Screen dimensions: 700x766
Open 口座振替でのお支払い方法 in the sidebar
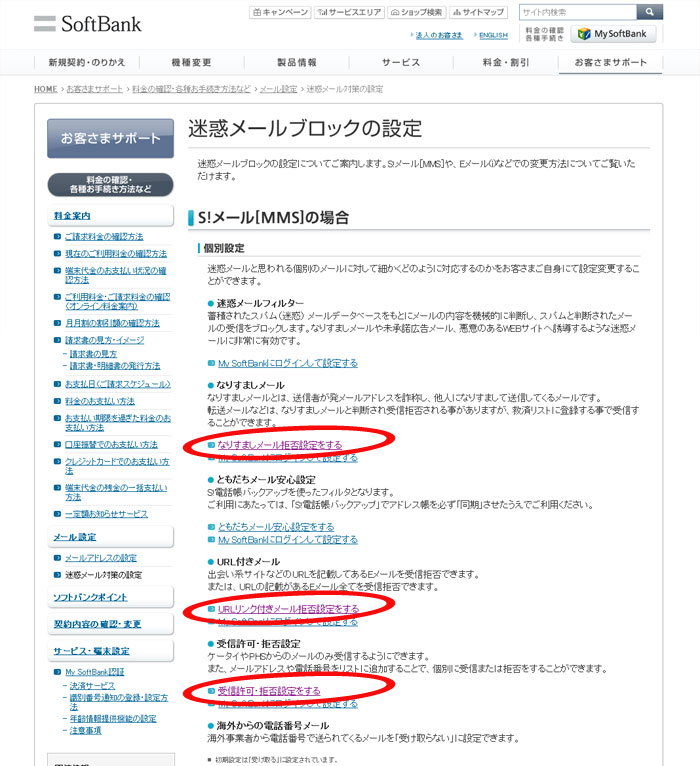coord(111,445)
